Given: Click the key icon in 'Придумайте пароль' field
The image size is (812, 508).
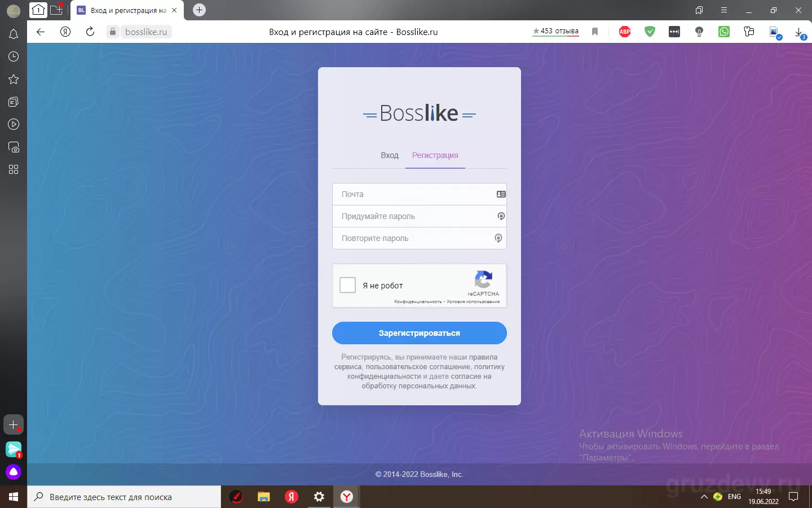Looking at the screenshot, I should [501, 216].
